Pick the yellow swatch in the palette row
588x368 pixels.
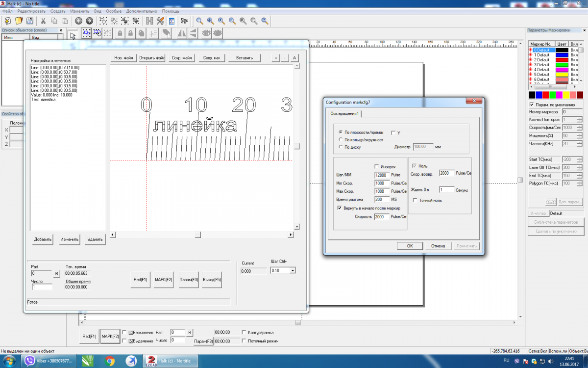(x=566, y=94)
